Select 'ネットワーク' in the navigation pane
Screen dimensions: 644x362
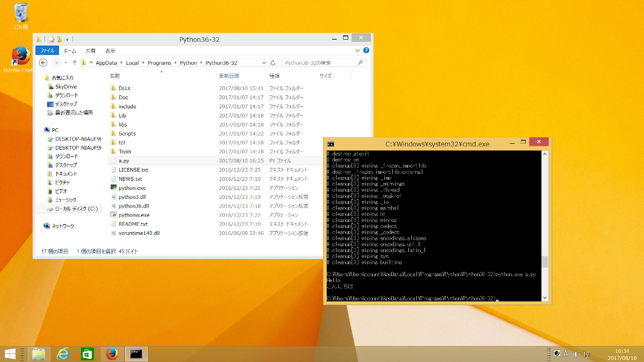pyautogui.click(x=63, y=226)
